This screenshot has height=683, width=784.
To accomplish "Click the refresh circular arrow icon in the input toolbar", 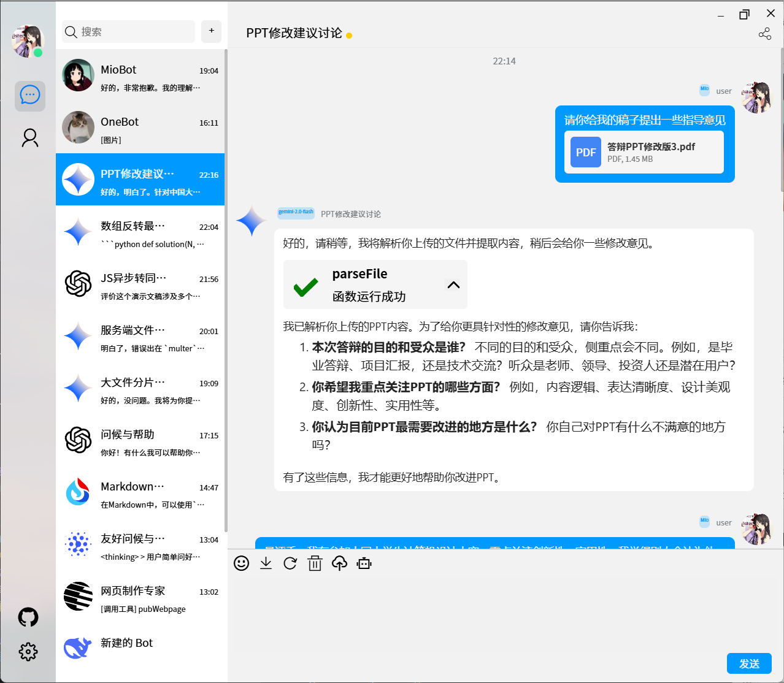I will (290, 563).
